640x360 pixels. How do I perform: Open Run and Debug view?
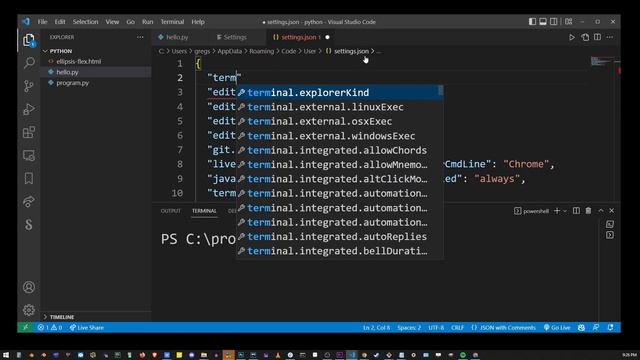click(x=29, y=109)
